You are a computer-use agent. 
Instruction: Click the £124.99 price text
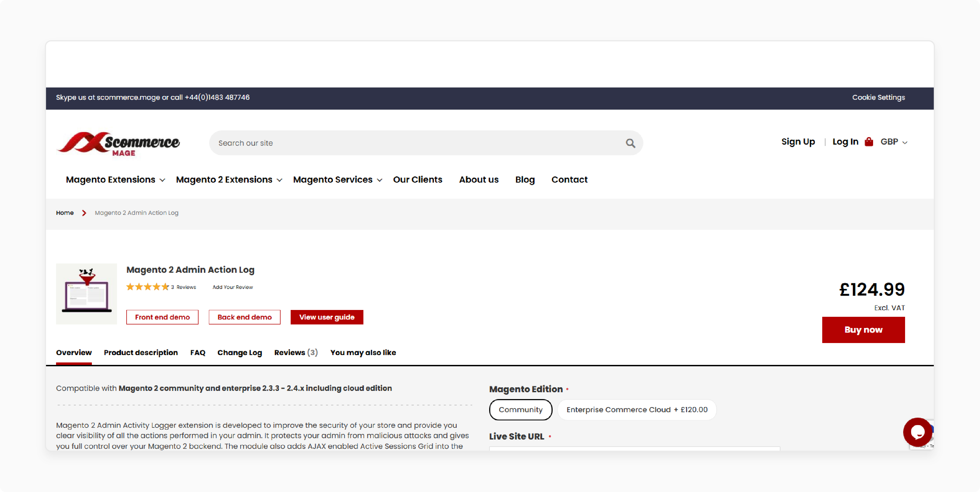(x=871, y=290)
